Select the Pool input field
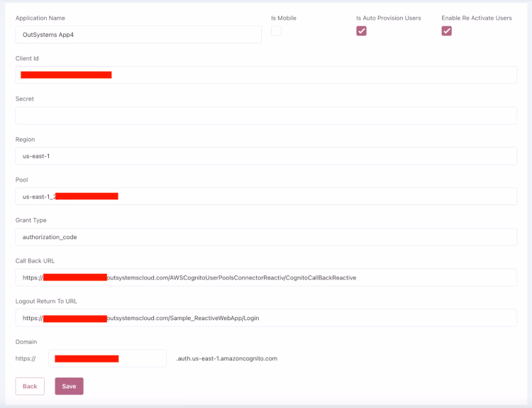This screenshot has height=408, width=532. 266,196
